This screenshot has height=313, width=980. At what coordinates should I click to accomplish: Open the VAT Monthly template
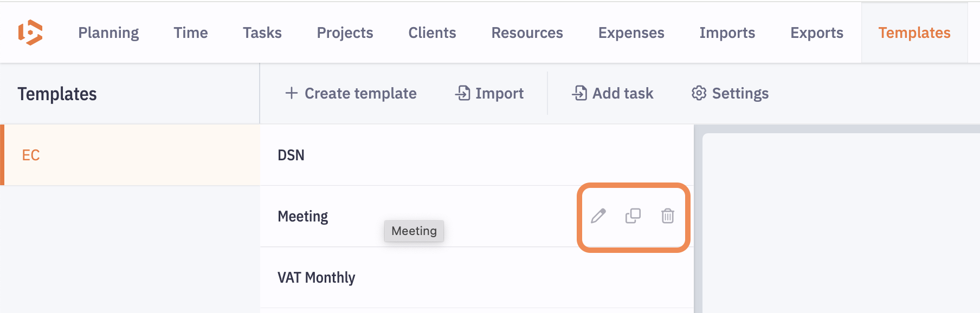coord(317,278)
